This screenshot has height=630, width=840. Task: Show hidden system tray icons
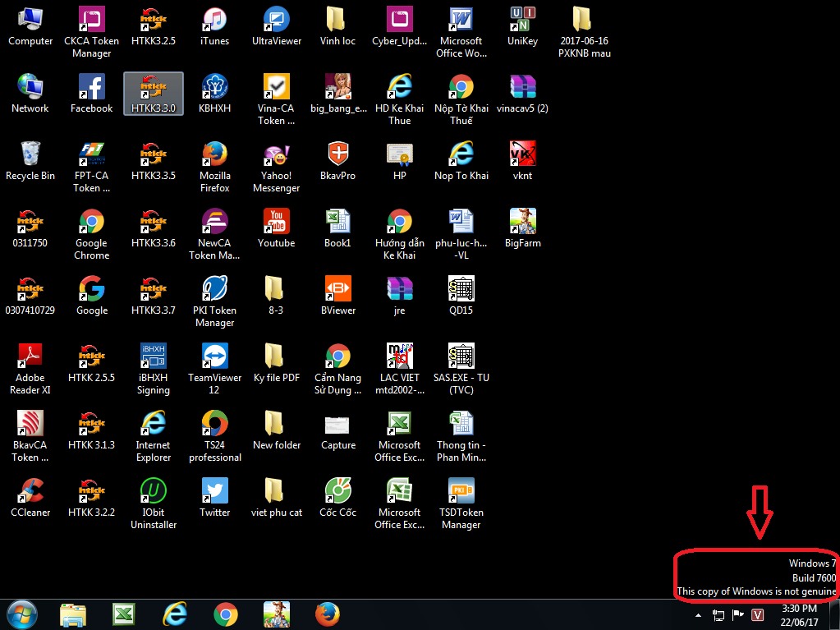(698, 615)
